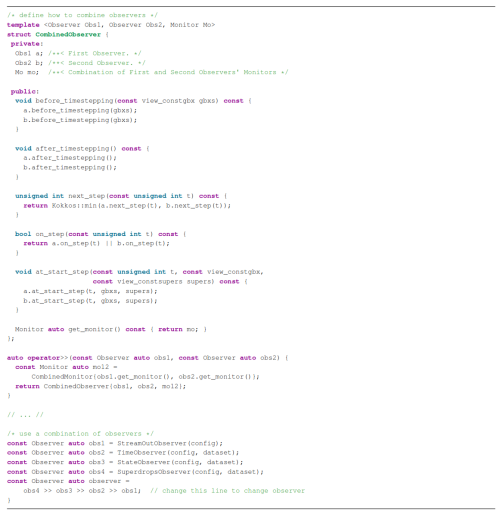Click the 'return Kokkos::min' statement
Viewport: 500px width, 515px height.
(127, 206)
